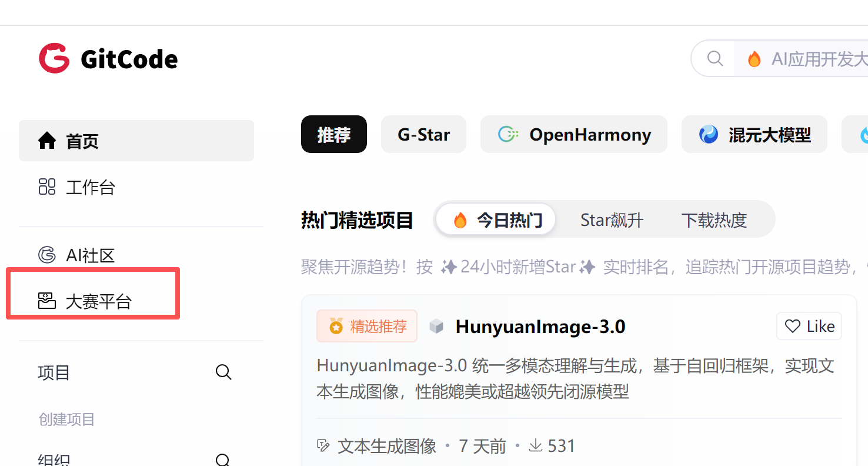Click the flame icon in 今日热门
This screenshot has width=868, height=466.
(x=460, y=220)
